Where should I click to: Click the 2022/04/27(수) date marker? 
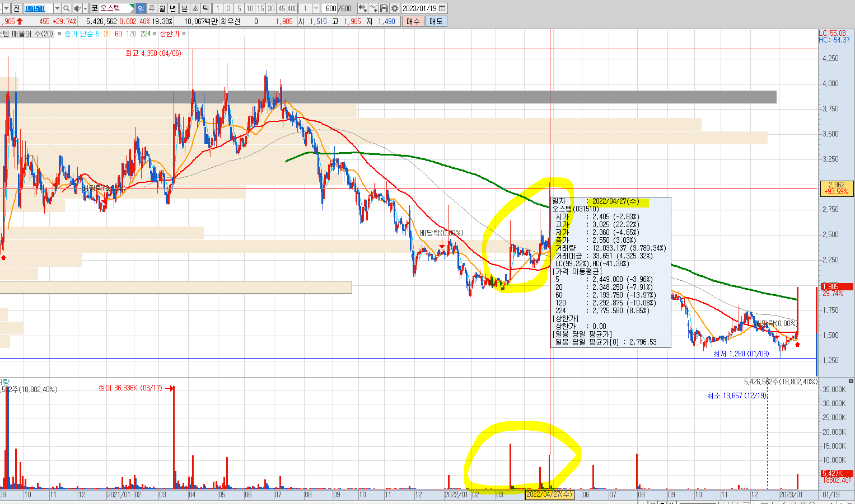[550, 494]
